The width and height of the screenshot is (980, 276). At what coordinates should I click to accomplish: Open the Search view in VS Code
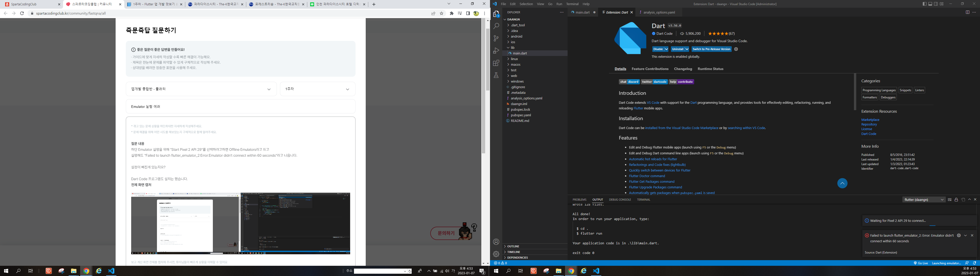click(x=496, y=26)
